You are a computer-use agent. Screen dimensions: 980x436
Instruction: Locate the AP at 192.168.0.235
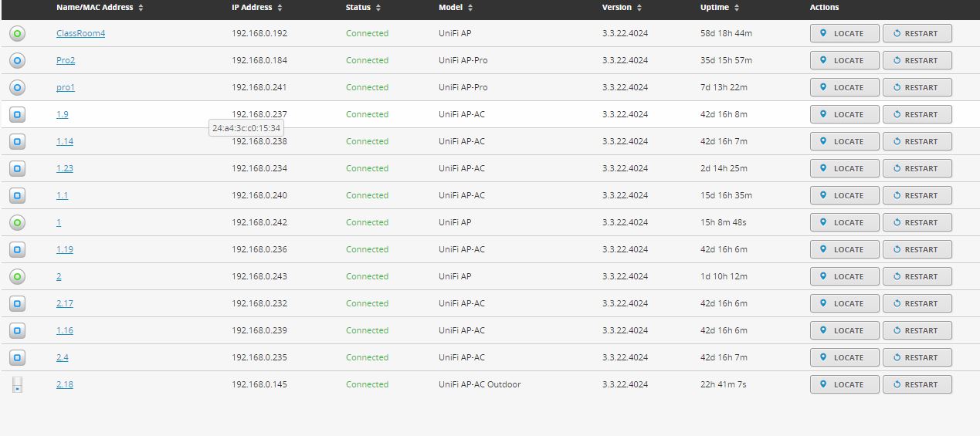point(844,358)
